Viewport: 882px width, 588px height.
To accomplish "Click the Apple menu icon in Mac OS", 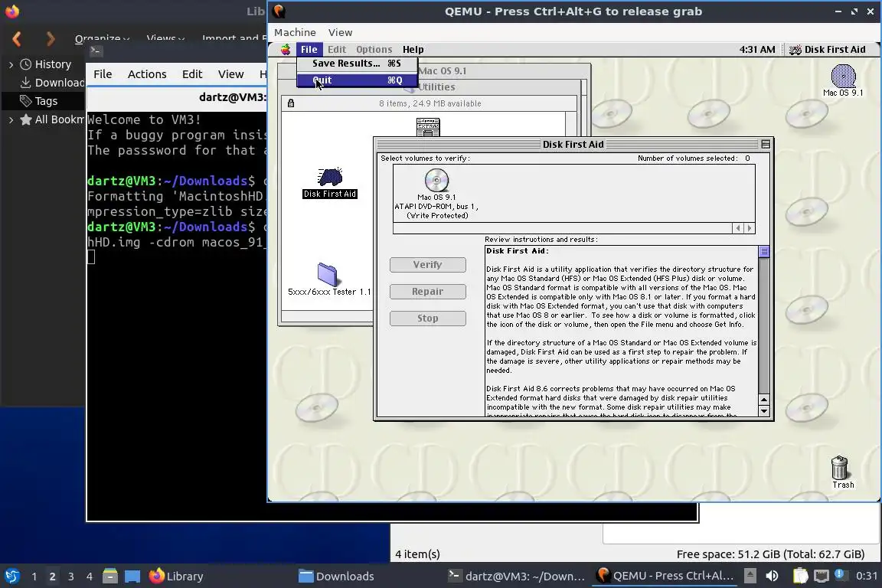I will click(x=286, y=50).
